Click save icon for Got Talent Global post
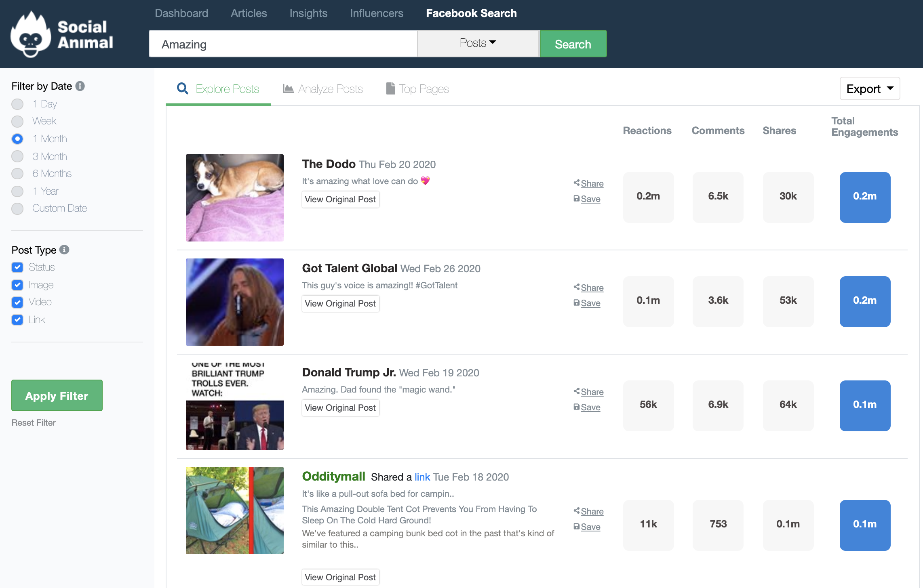The width and height of the screenshot is (923, 588). [577, 302]
